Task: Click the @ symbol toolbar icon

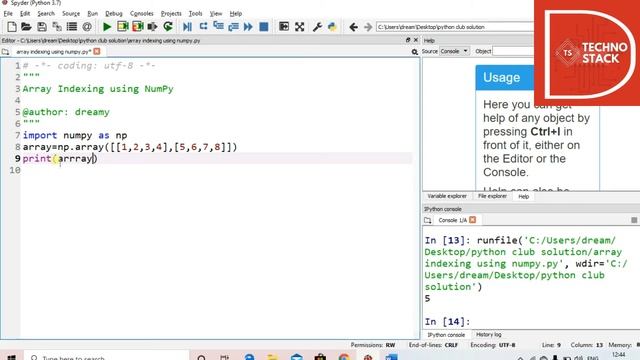Action: 87,27
